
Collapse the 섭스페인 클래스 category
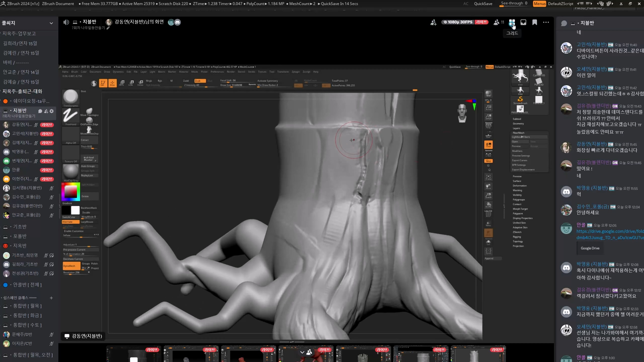click(16, 298)
